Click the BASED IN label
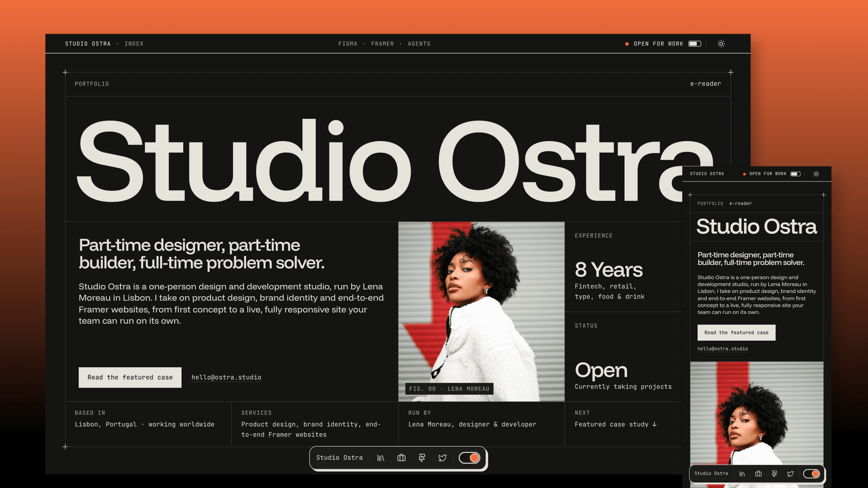The image size is (868, 488). (90, 413)
